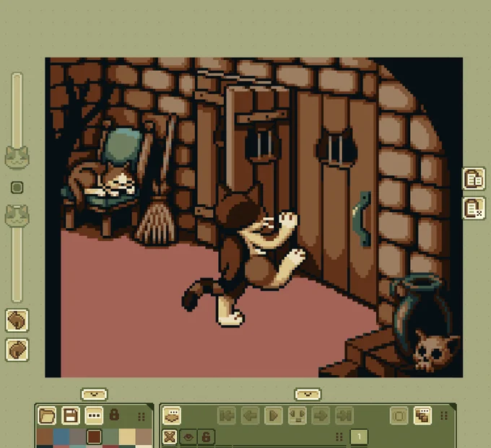Collapse the palette panel using its smiley tab
491x448 pixels.
94,394
